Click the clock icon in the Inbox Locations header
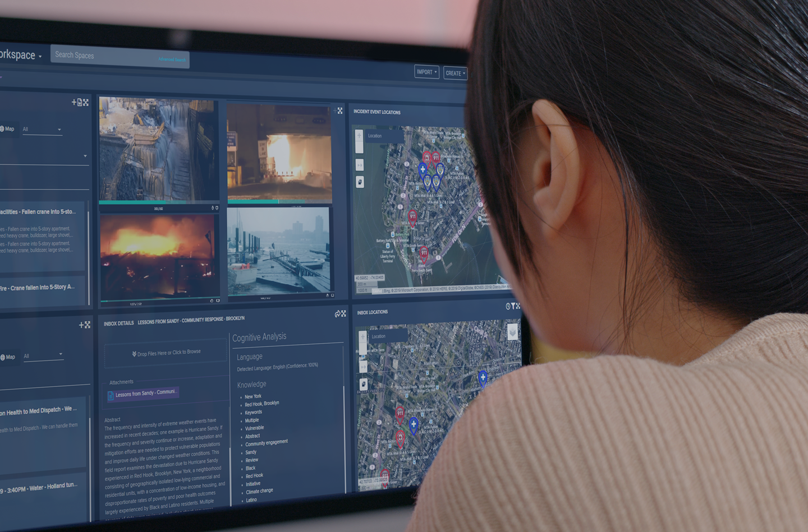This screenshot has height=532, width=808. [507, 306]
